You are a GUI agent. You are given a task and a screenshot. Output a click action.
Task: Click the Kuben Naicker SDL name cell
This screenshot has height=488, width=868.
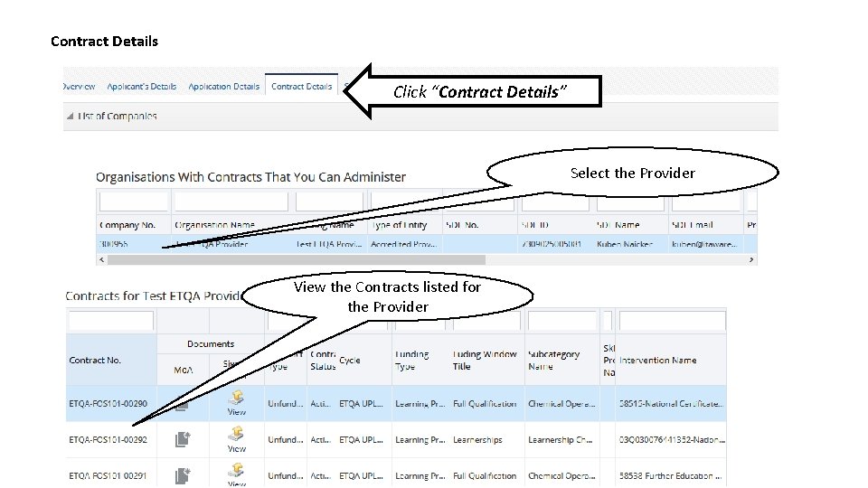[x=625, y=244]
